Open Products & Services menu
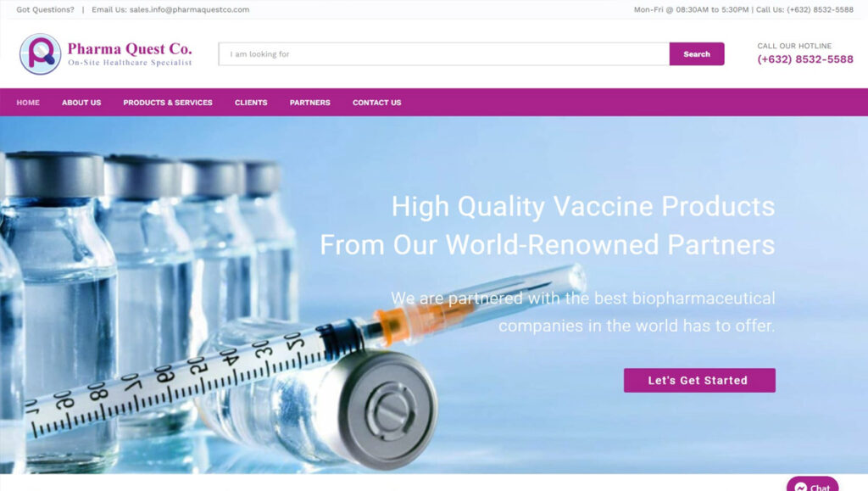The width and height of the screenshot is (868, 491). [x=168, y=103]
